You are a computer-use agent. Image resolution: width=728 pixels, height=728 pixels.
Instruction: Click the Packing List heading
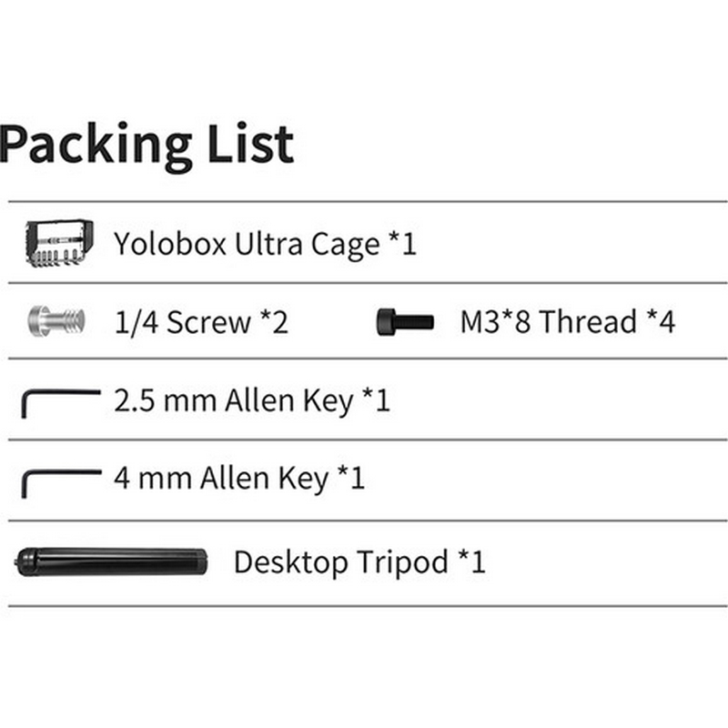coord(147,144)
